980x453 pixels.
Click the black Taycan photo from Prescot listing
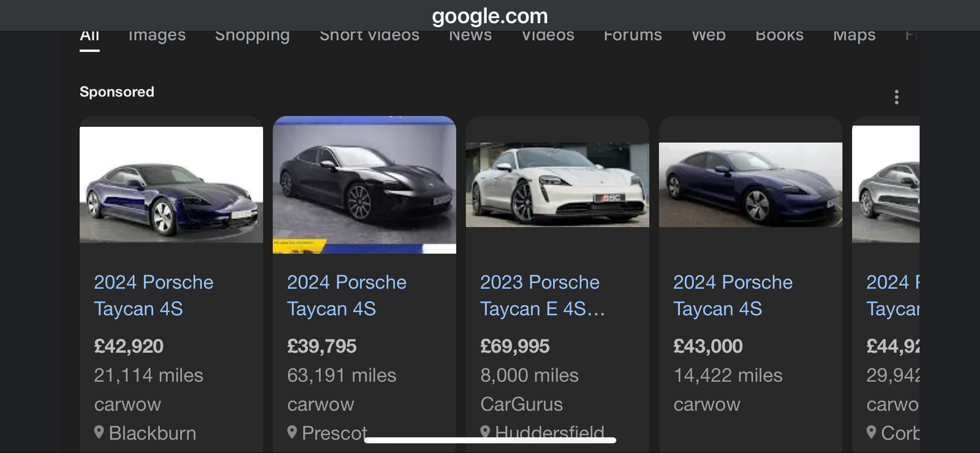click(364, 185)
